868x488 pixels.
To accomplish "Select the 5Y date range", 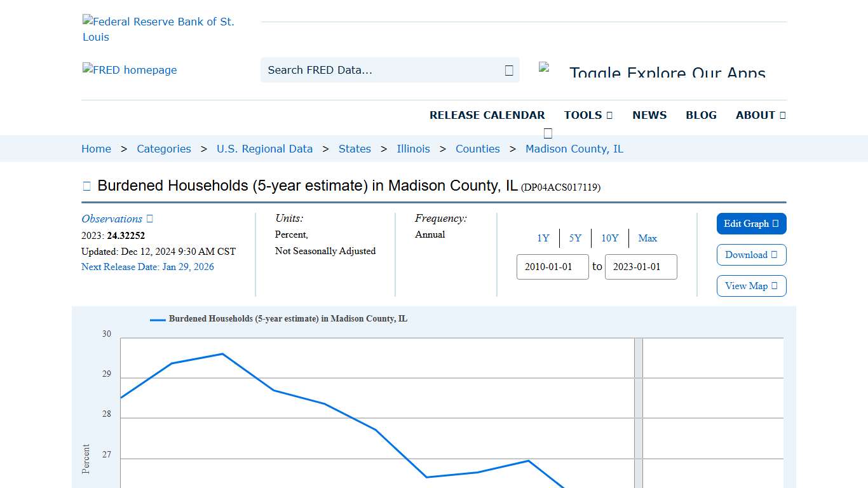I will [x=576, y=238].
